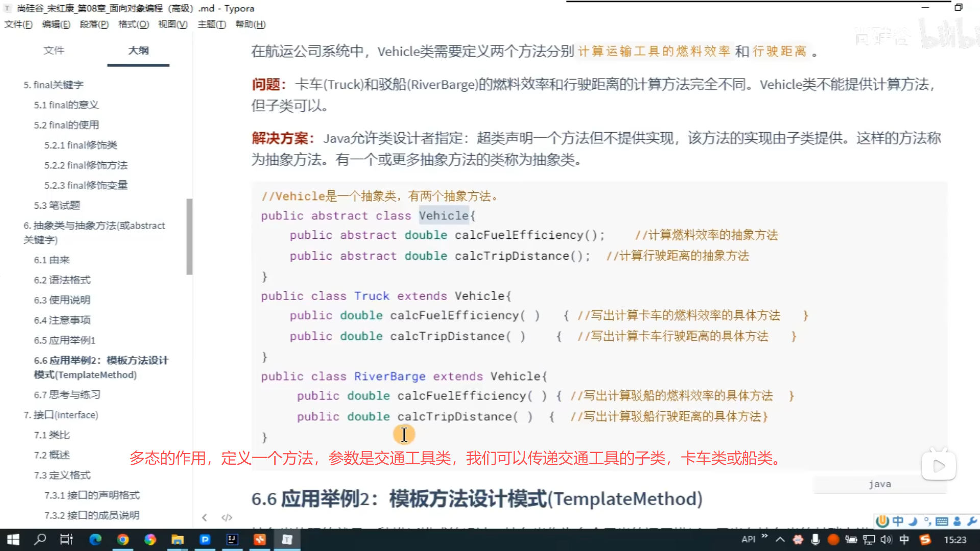Open the 格式(O) menu
Screen dimensions: 980x551
click(x=133, y=24)
